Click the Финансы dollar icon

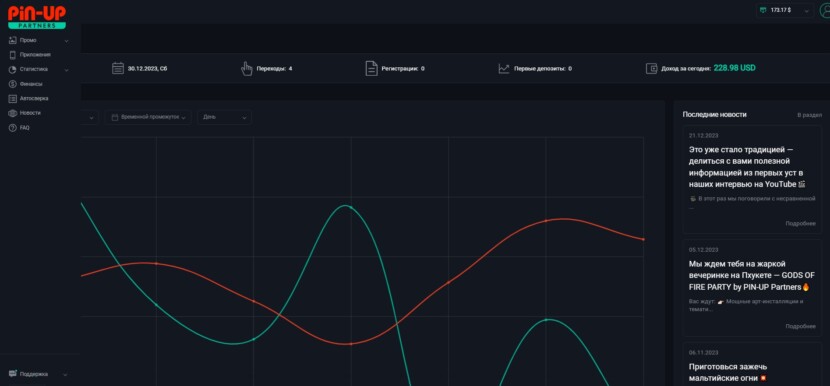[x=13, y=84]
